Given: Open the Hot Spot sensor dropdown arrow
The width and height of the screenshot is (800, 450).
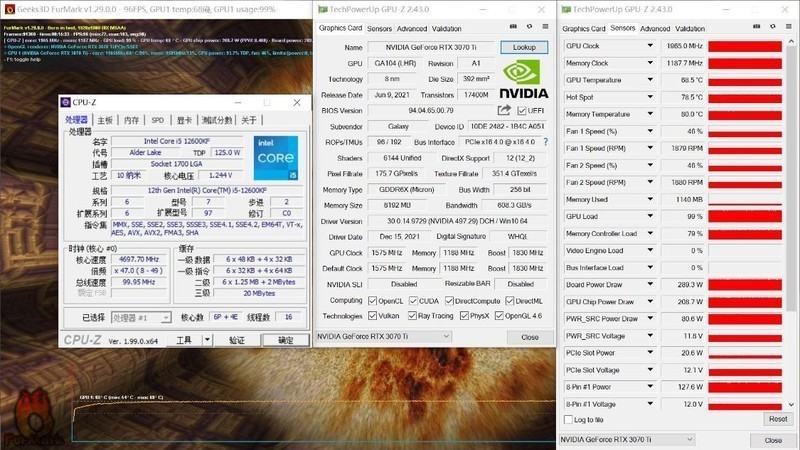Looking at the screenshot, I should (650, 97).
